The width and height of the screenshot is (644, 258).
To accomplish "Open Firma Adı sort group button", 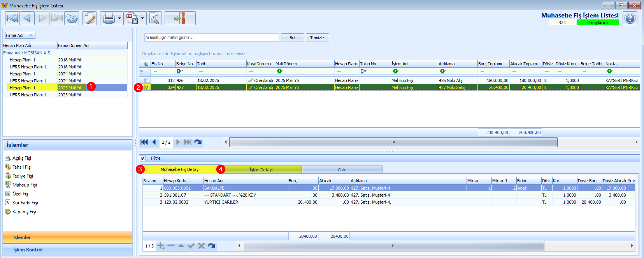I will pos(20,35).
